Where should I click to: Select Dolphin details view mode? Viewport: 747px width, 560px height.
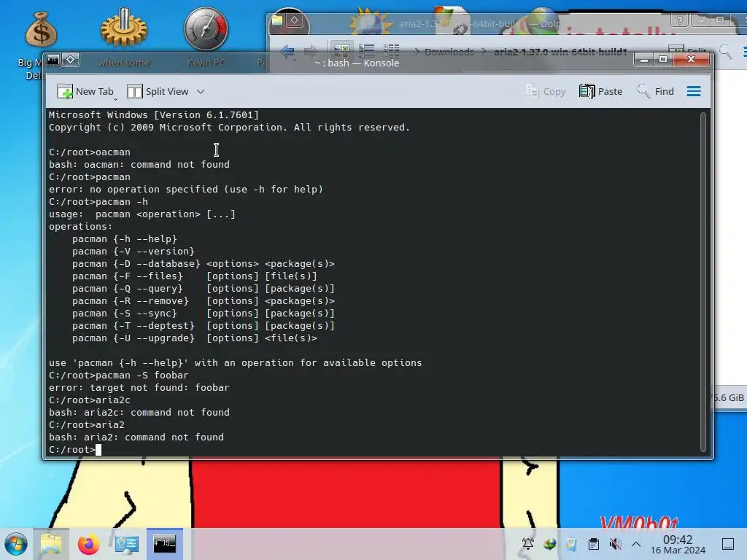(391, 50)
